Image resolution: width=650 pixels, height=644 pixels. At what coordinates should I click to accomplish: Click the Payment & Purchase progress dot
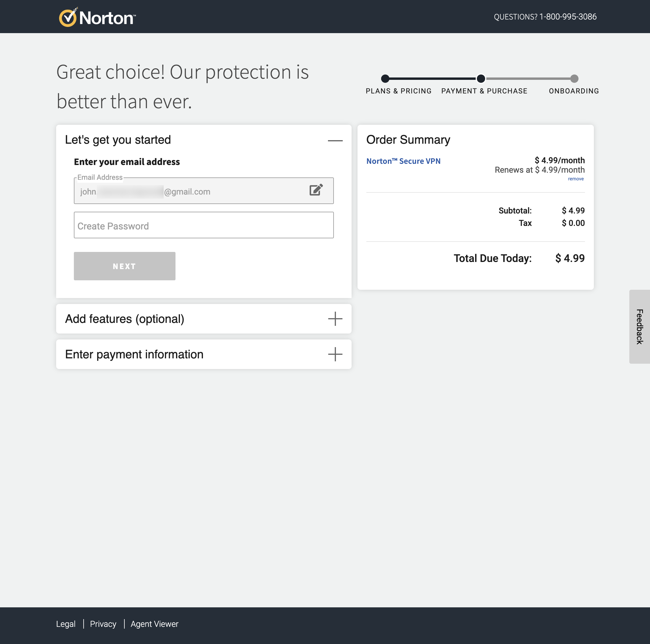480,79
